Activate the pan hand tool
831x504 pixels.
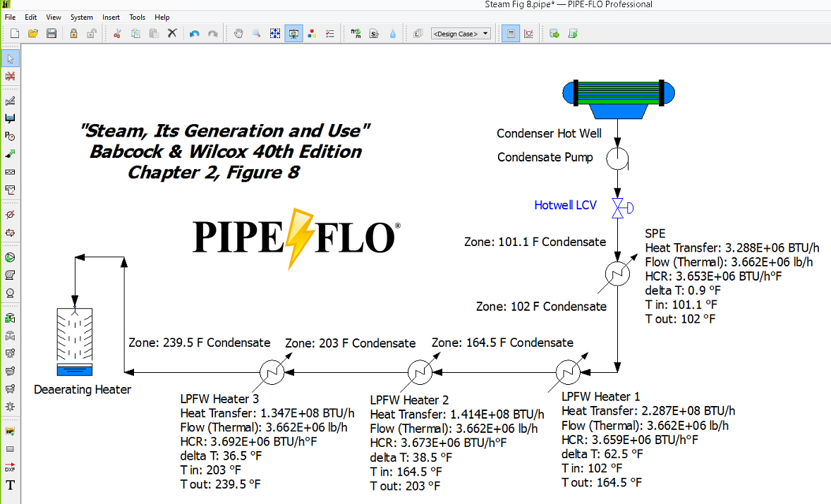pyautogui.click(x=238, y=33)
